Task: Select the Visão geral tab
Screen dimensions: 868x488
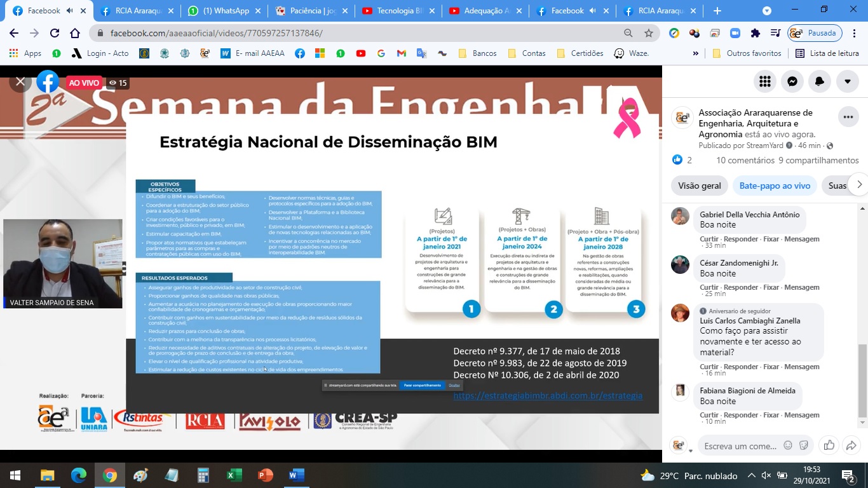Action: (700, 186)
